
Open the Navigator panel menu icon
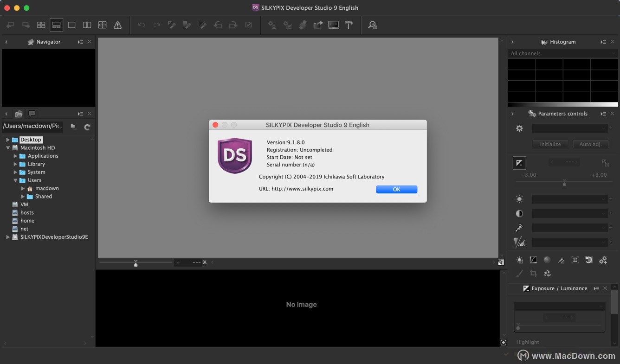[x=80, y=42]
